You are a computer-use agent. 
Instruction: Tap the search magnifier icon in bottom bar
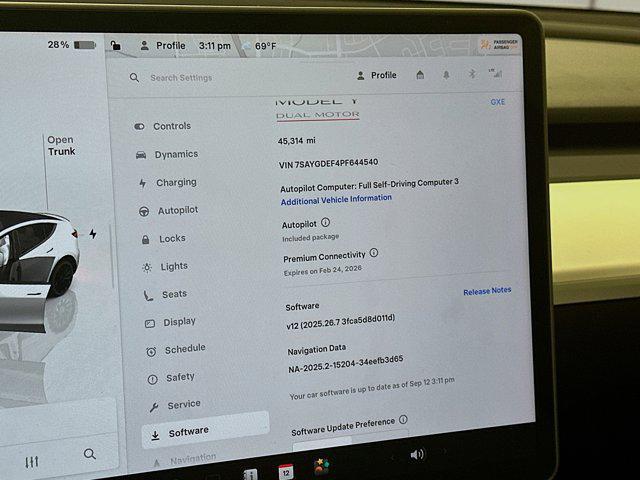(x=89, y=454)
